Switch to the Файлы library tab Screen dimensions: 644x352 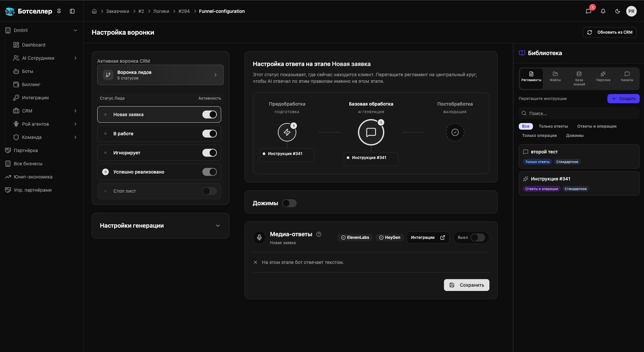tap(555, 79)
